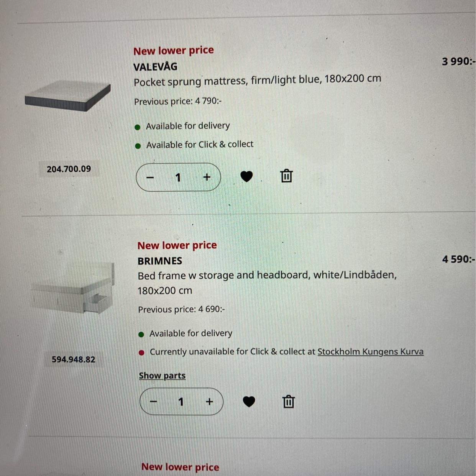Favourite the BRIMNES bed frame heart icon
Image resolution: width=476 pixels, height=476 pixels.
[x=249, y=402]
